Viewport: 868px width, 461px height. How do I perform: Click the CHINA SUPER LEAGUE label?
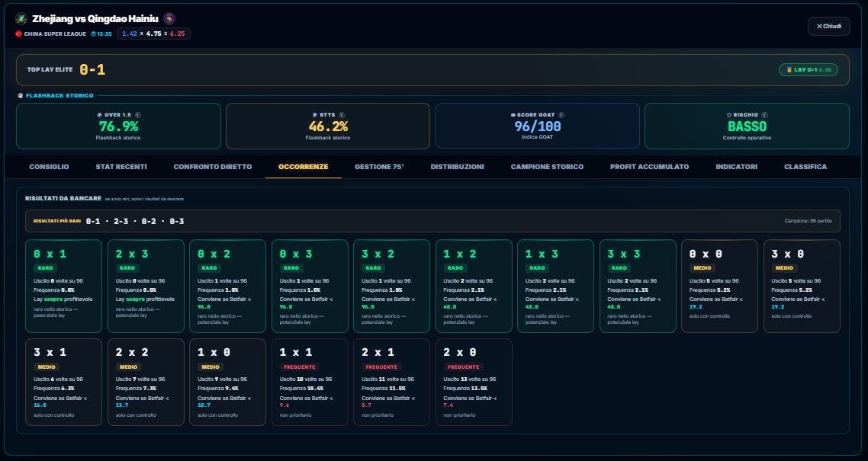coord(55,34)
